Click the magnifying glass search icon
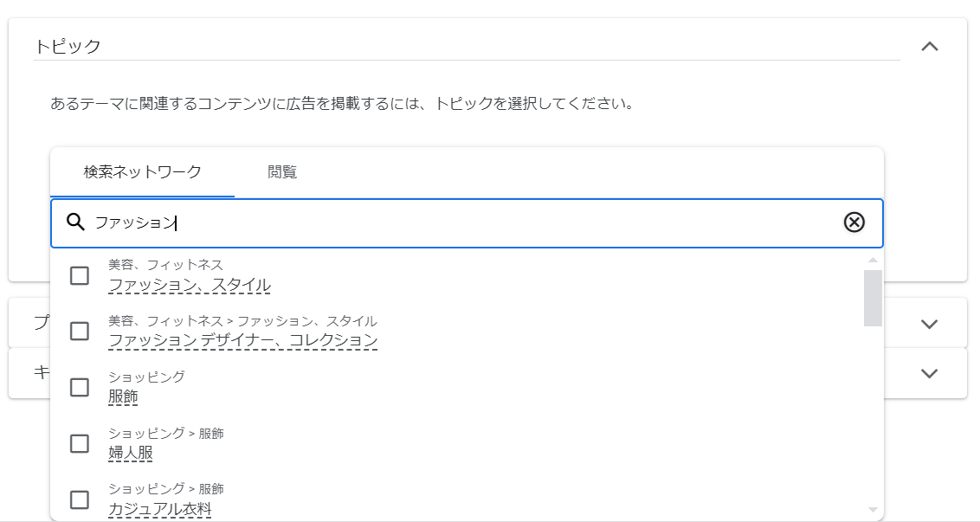Screen dimensions: 980x522 coord(75,222)
